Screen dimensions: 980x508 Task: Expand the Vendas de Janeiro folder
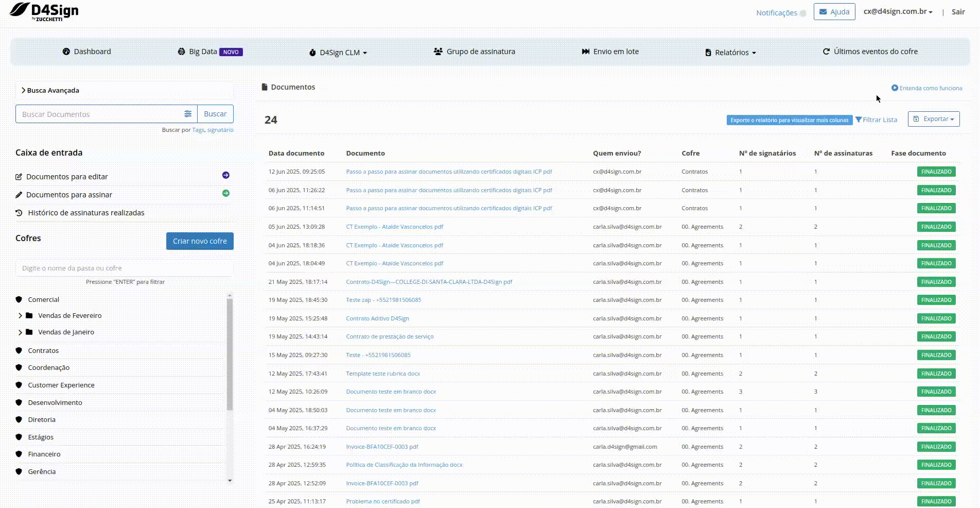point(20,332)
